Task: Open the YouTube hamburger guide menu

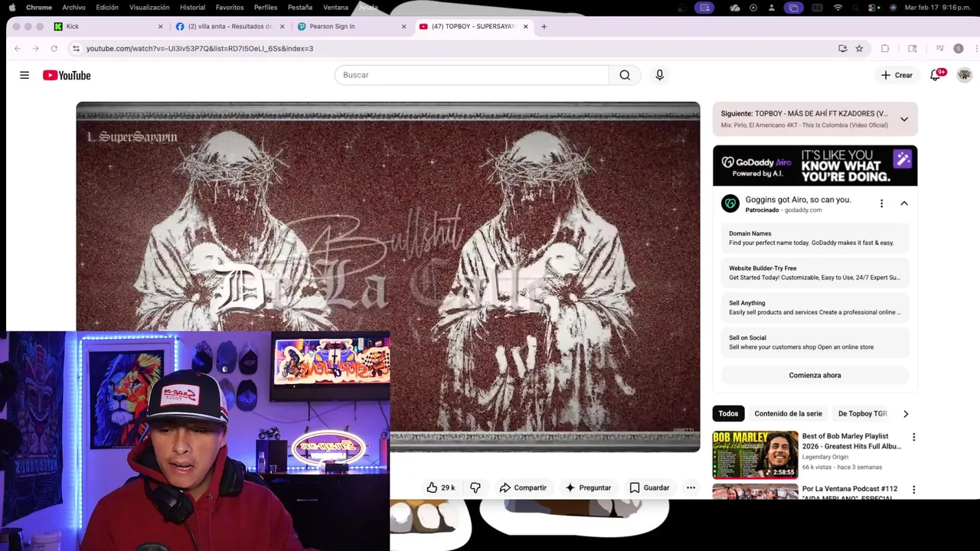Action: tap(24, 75)
